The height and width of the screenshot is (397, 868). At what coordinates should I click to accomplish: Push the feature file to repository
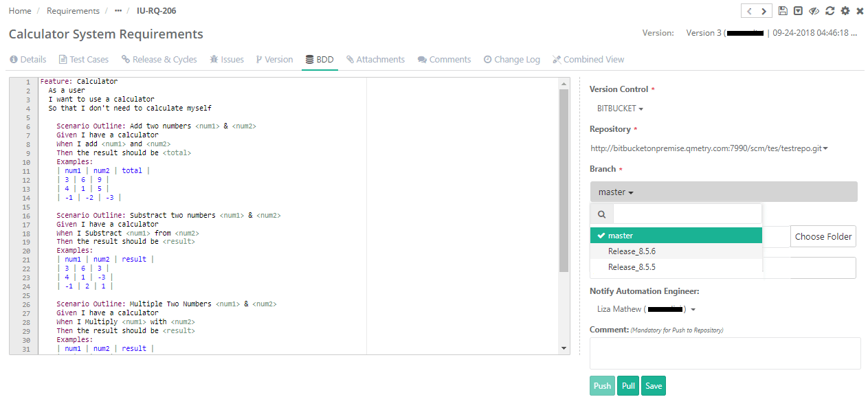coord(601,385)
